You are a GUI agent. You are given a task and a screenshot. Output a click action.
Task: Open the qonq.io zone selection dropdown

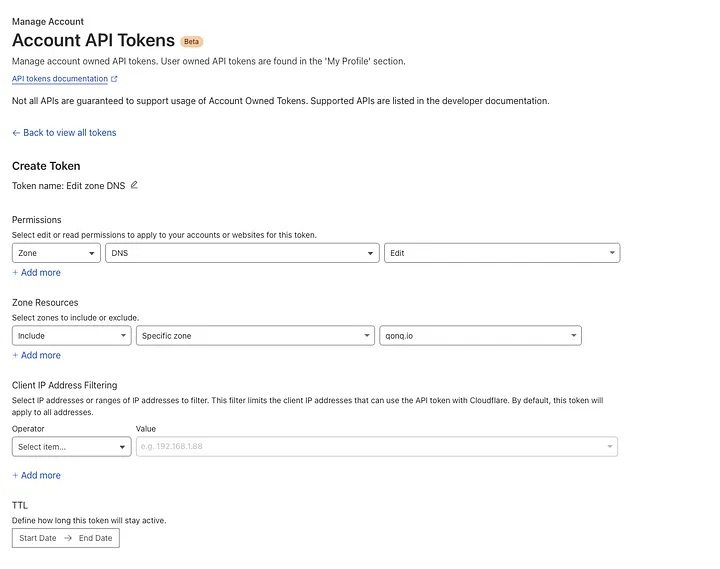pos(480,336)
